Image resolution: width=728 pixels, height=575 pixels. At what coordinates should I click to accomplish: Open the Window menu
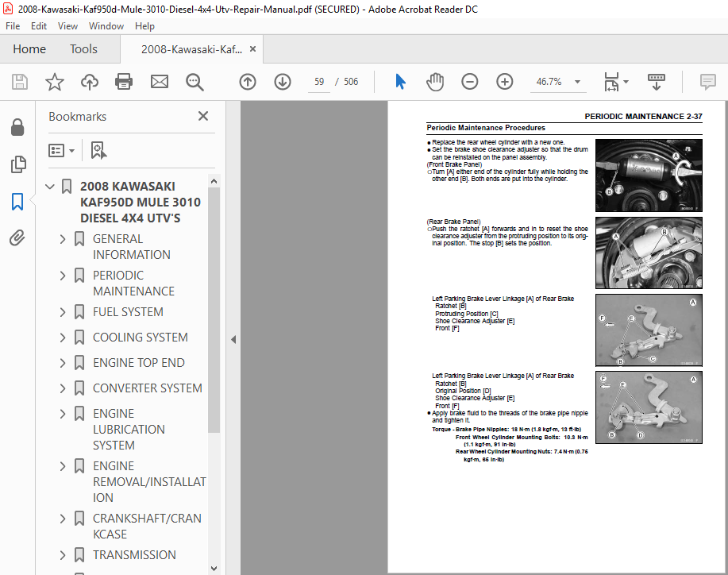tap(106, 26)
